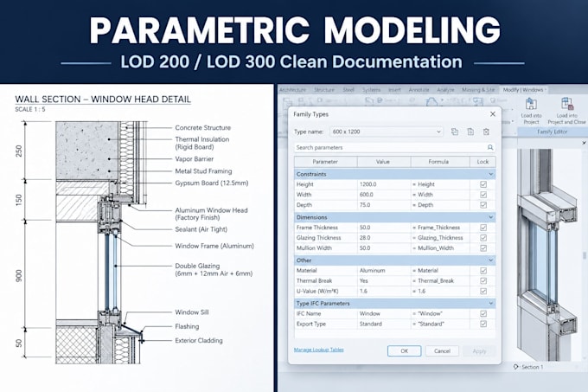Select the Depth value 75.0
This screenshot has height=392, width=588.
[384, 205]
